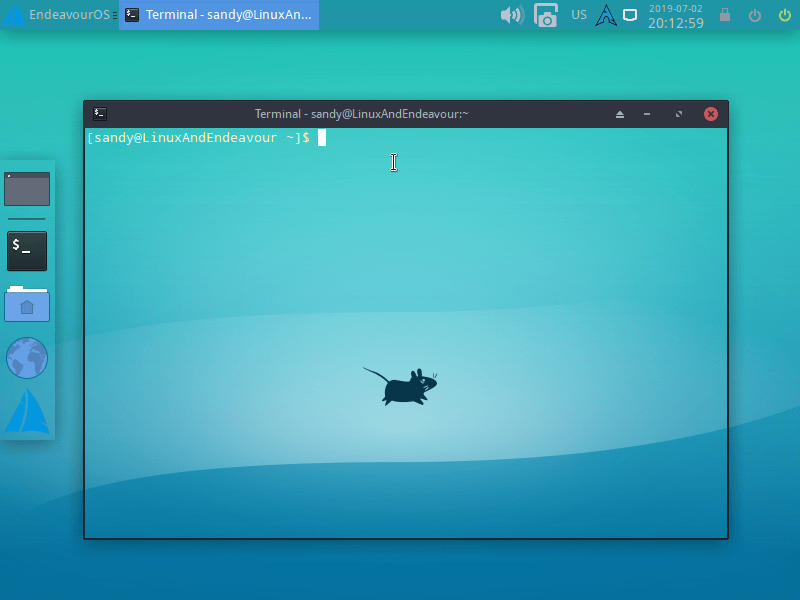Open the home folder from the dock
800x600 pixels.
[x=27, y=304]
